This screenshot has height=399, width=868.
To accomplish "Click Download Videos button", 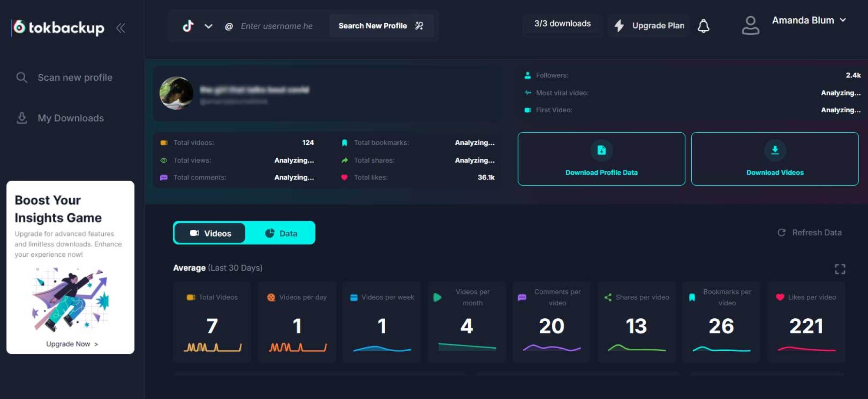I will (x=775, y=159).
